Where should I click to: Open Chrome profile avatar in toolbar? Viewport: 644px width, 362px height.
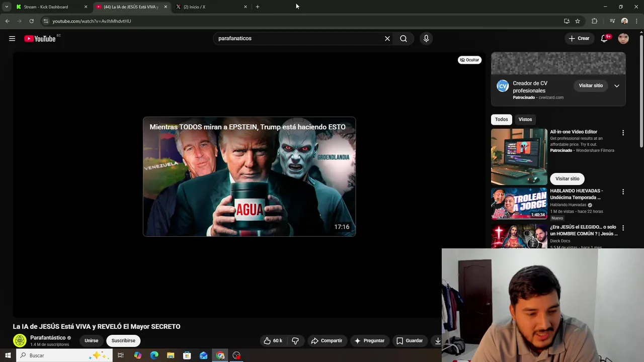pos(624,21)
